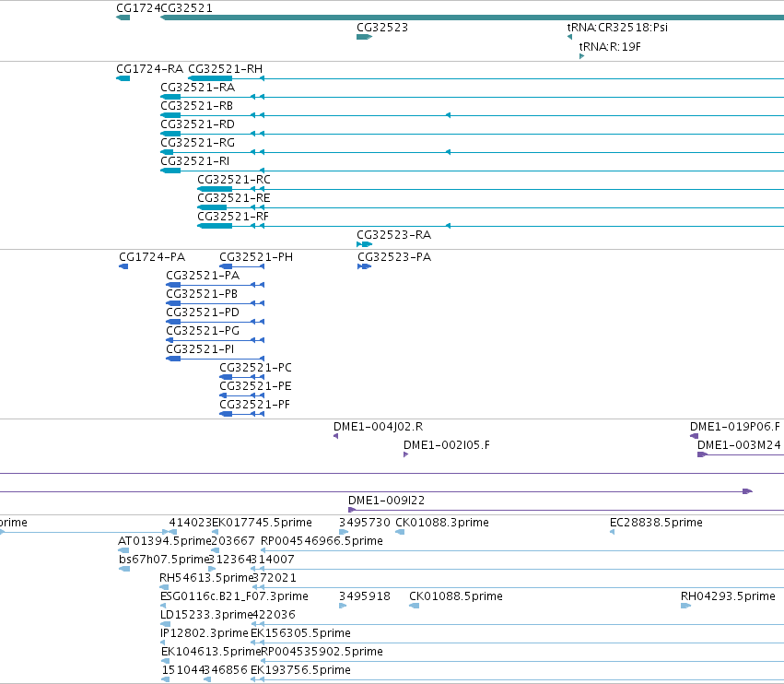Select protein CG32521-PI label
Image resolution: width=784 pixels, height=684 pixels.
coord(200,349)
